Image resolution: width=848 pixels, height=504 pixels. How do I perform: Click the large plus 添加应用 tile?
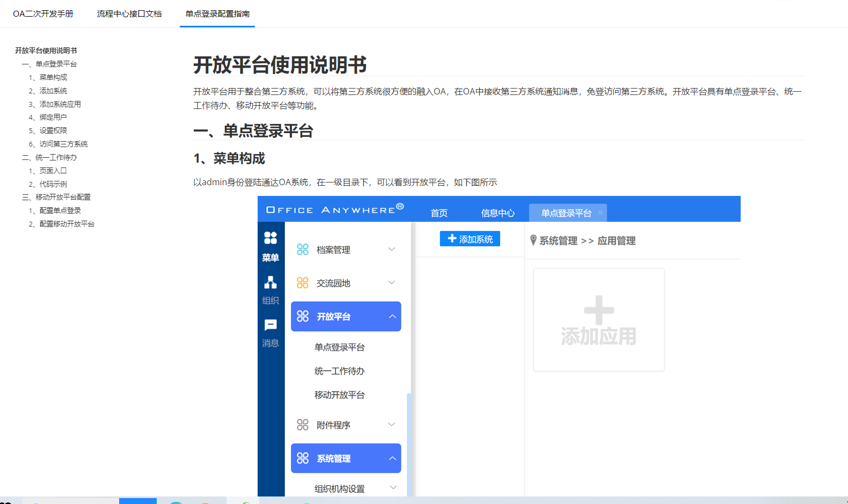coord(598,320)
